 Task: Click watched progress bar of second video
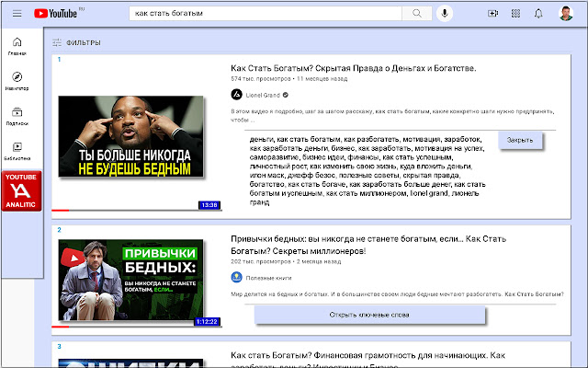pyautogui.click(x=137, y=327)
